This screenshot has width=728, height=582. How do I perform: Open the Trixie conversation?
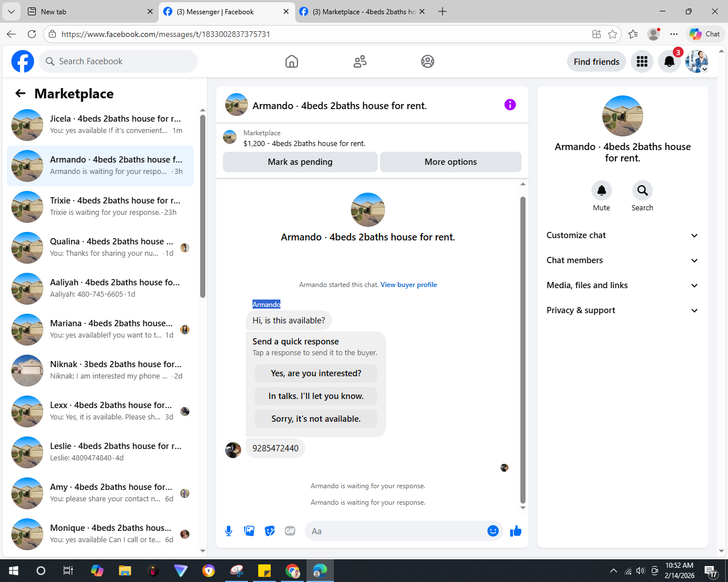[x=100, y=207]
